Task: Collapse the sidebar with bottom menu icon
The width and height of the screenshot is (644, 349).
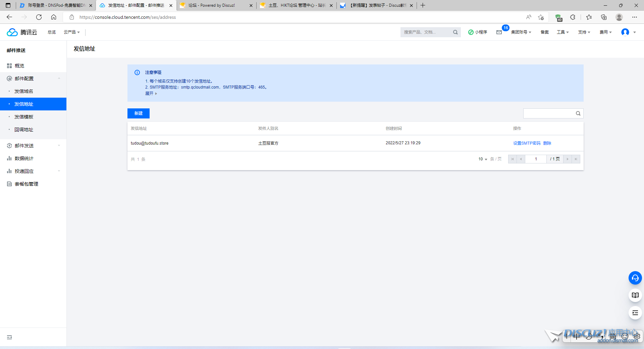Action: coord(9,337)
